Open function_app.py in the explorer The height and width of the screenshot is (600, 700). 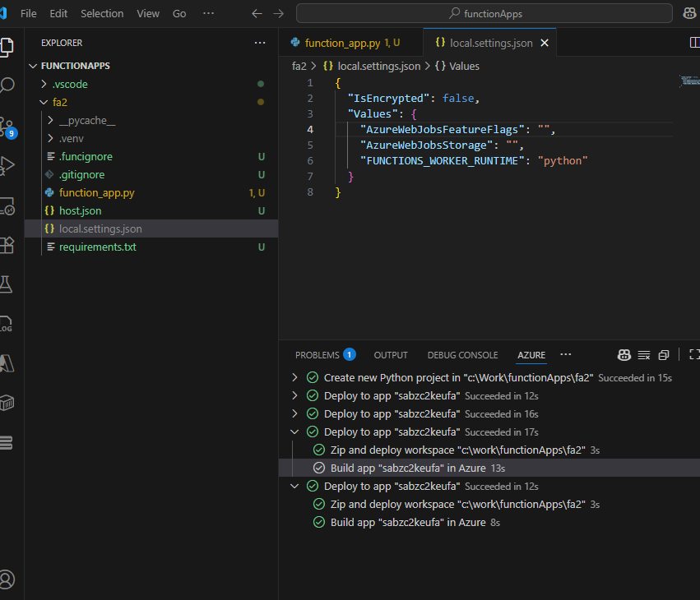pos(152,192)
